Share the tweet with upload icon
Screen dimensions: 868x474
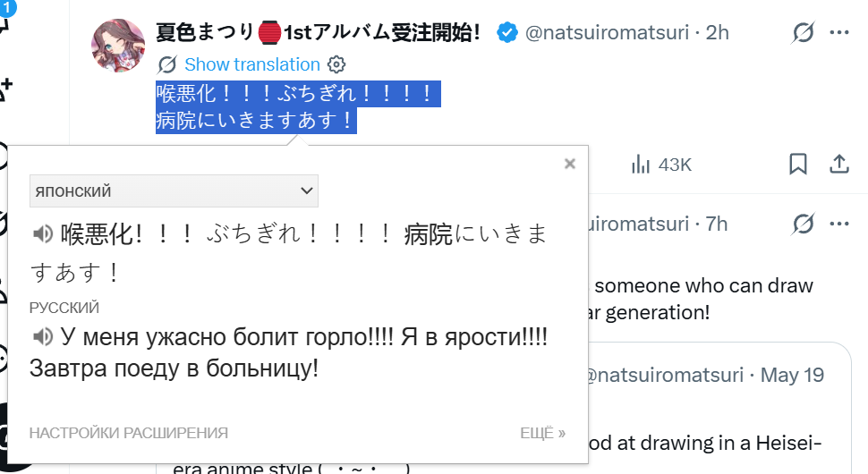click(x=839, y=165)
